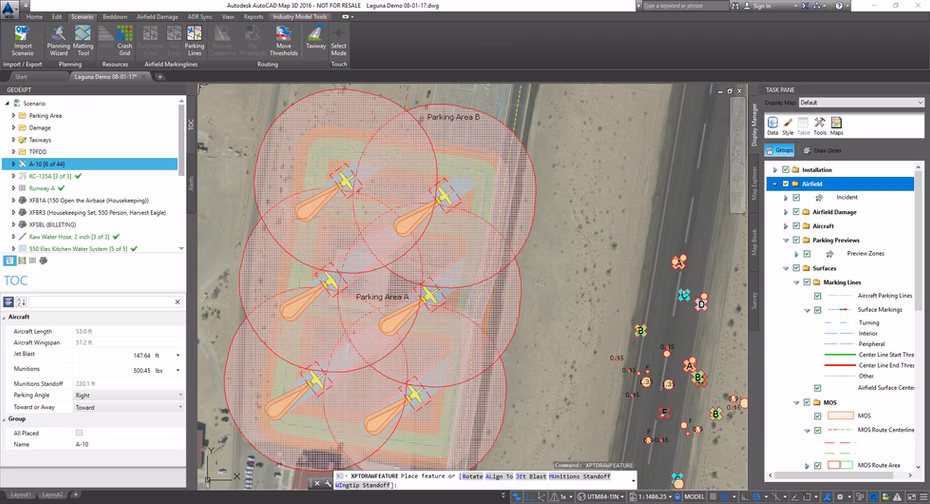Viewport: 930px width, 504px height.
Task: Check the All Placed checkbox
Action: click(79, 433)
